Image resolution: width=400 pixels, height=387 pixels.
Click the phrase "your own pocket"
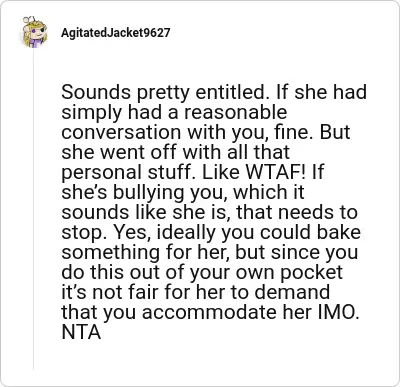(266, 273)
